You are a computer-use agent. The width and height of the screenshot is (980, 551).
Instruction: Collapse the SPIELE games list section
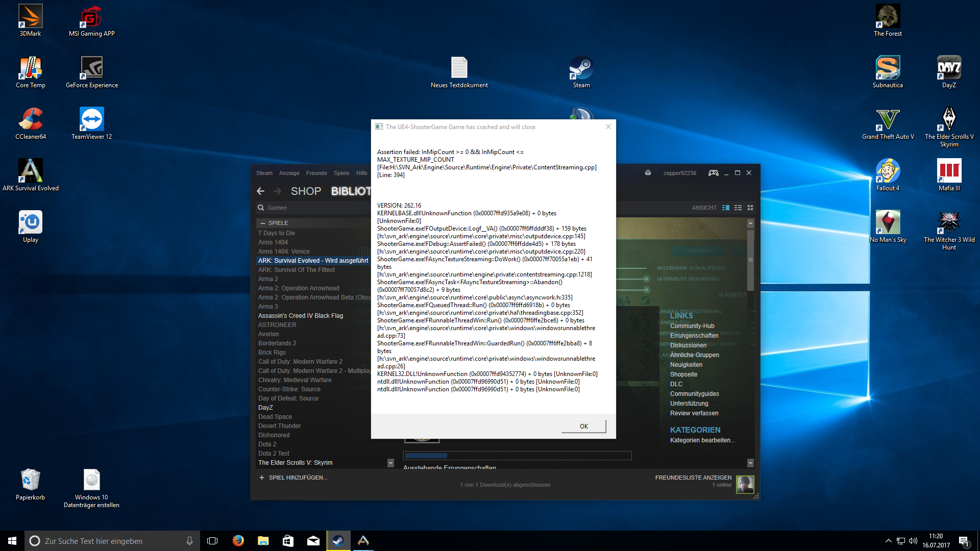pyautogui.click(x=263, y=223)
